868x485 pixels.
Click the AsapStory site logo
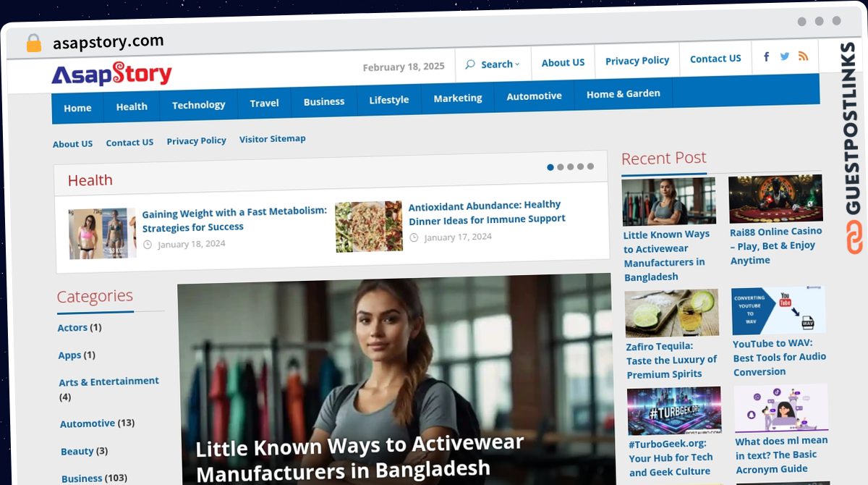[x=111, y=74]
